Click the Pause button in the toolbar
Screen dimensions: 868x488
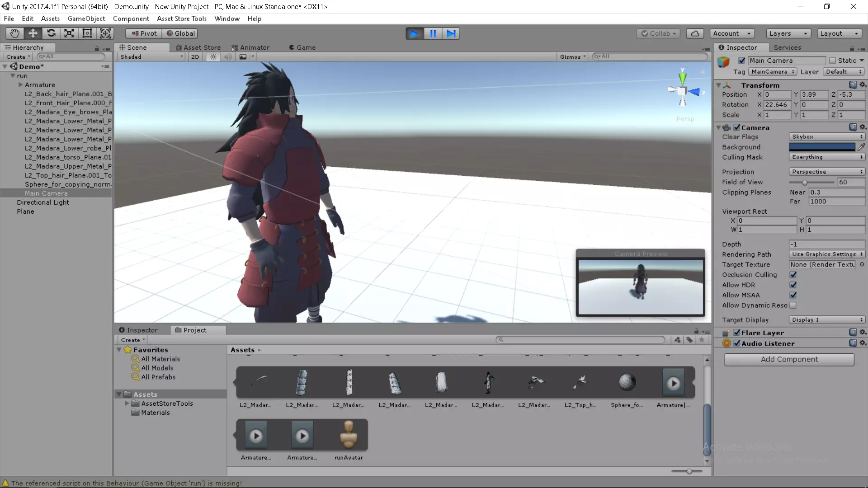pos(433,33)
